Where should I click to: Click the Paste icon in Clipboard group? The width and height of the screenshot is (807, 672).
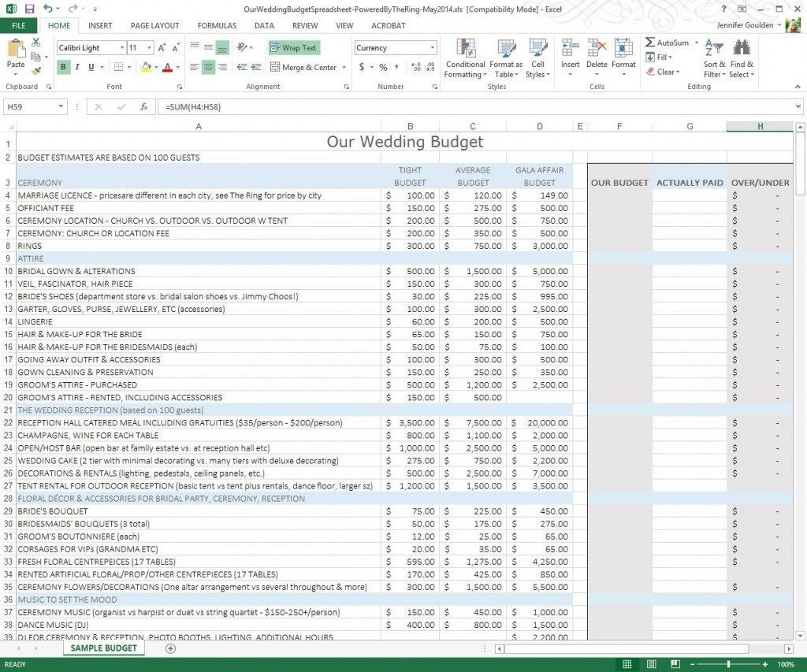[x=16, y=51]
